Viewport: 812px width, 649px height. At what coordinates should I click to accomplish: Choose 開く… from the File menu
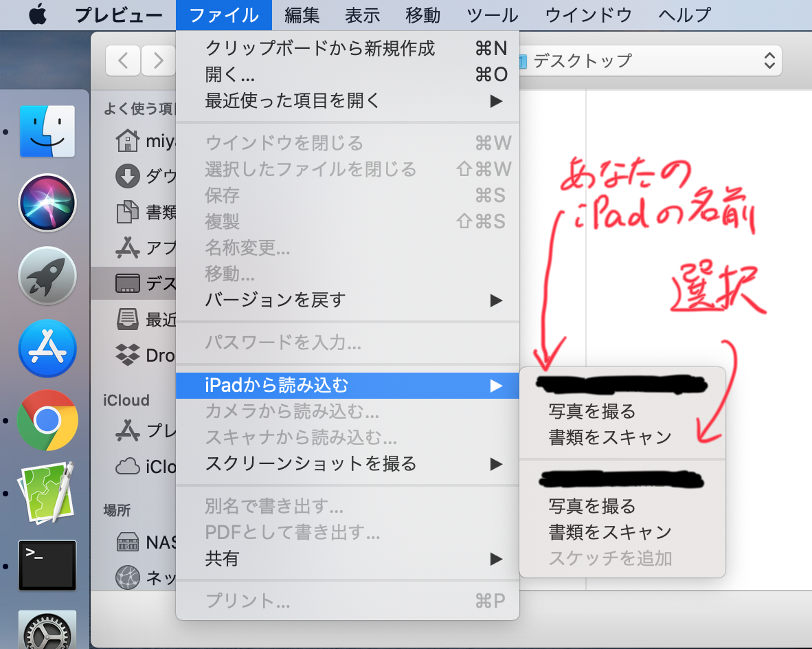[348, 74]
